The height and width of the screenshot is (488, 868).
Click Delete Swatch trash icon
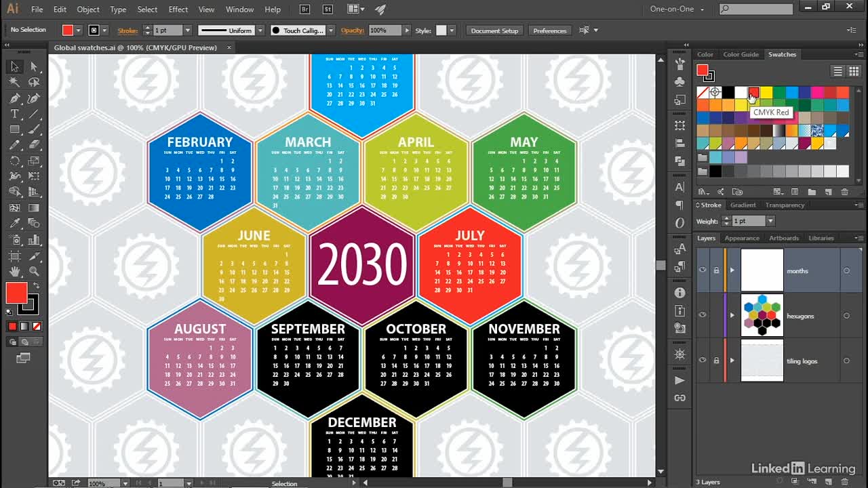tap(844, 192)
